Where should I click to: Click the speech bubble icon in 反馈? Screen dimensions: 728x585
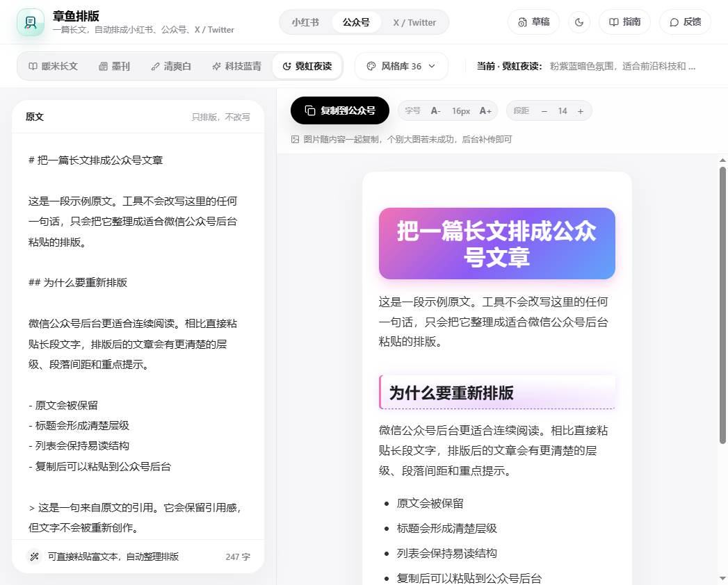pos(674,22)
